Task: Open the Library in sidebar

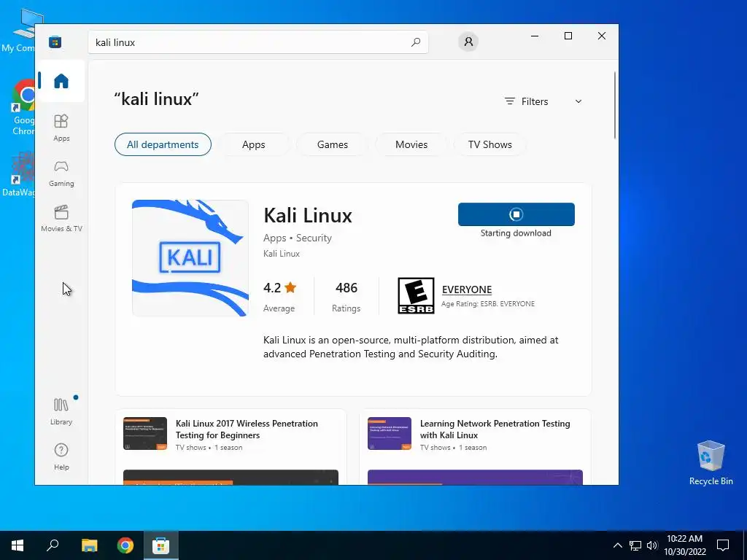Action: coord(61,411)
